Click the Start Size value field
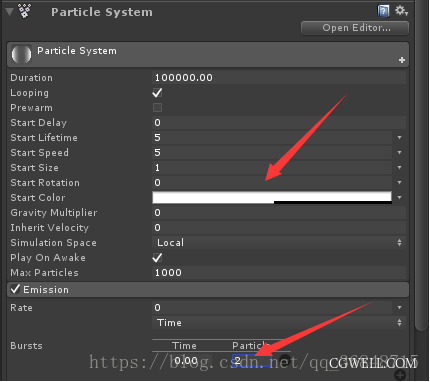 (272, 168)
